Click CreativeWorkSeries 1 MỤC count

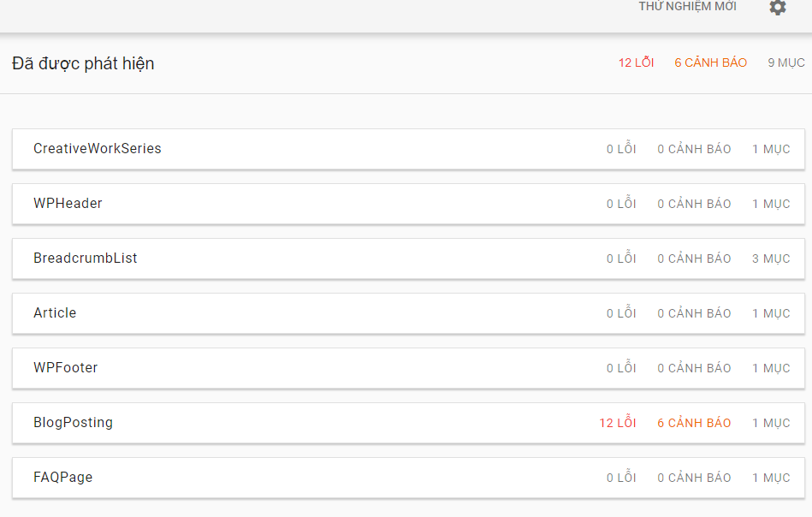[x=771, y=149]
